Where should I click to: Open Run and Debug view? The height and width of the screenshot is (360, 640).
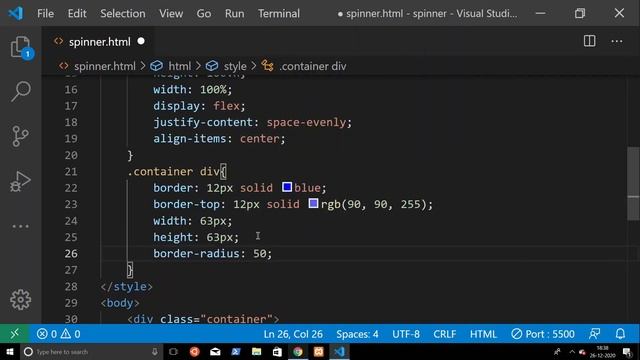click(x=20, y=181)
